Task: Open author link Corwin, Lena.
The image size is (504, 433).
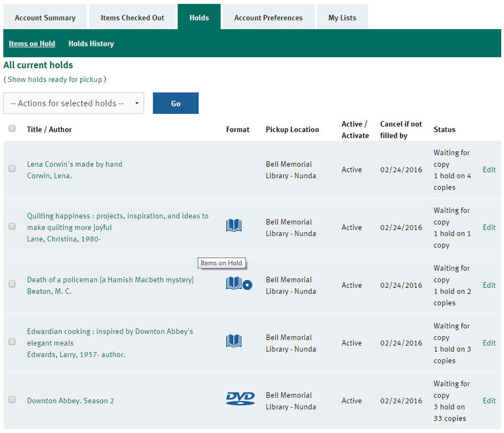Action: tap(49, 175)
